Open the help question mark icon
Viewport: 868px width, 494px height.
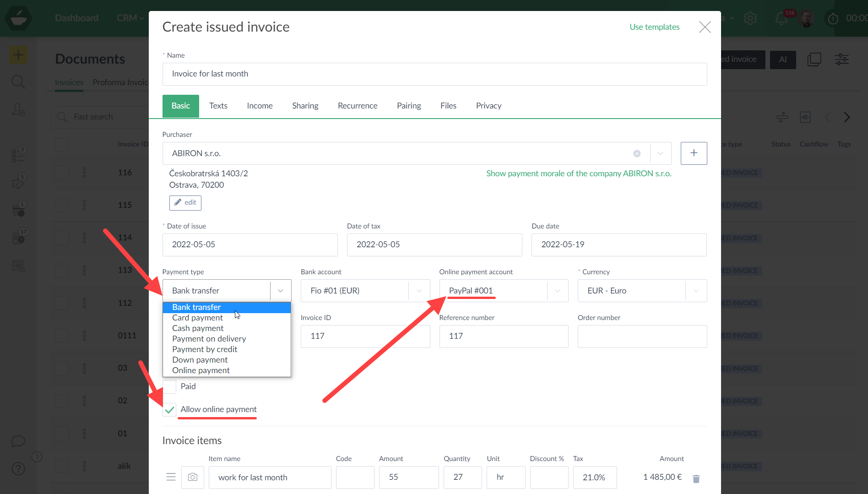pyautogui.click(x=18, y=469)
